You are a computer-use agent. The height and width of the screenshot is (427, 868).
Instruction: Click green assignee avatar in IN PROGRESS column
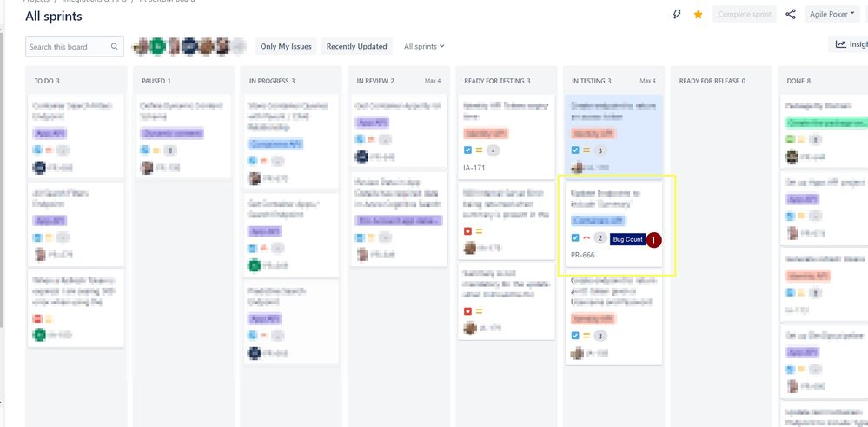point(254,265)
